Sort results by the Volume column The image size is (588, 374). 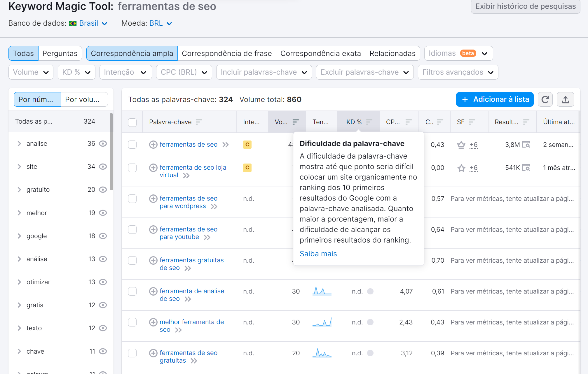296,122
